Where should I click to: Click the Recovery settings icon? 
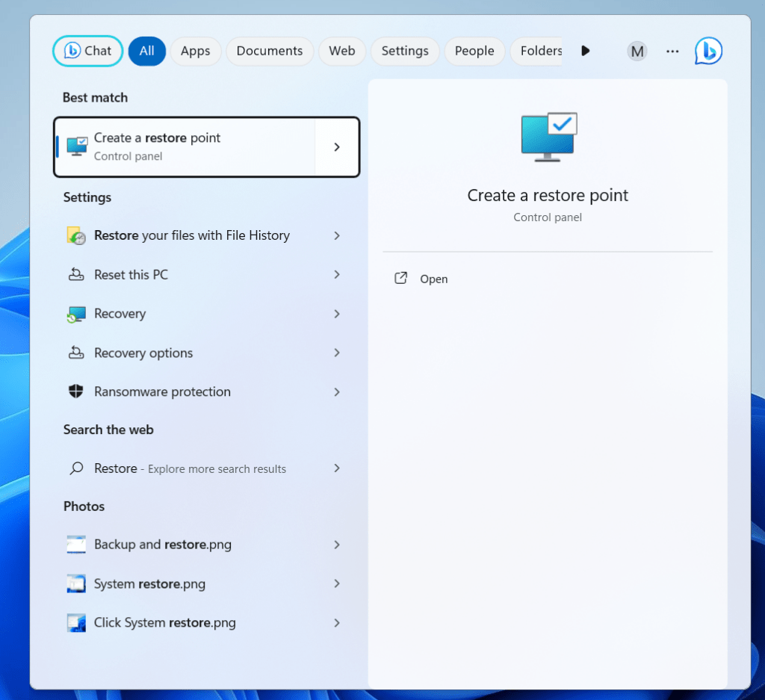point(75,314)
